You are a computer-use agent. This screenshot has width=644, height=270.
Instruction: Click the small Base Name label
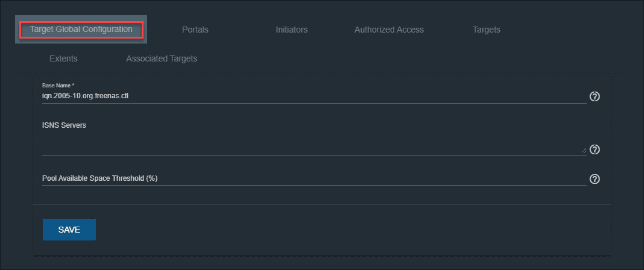[56, 86]
